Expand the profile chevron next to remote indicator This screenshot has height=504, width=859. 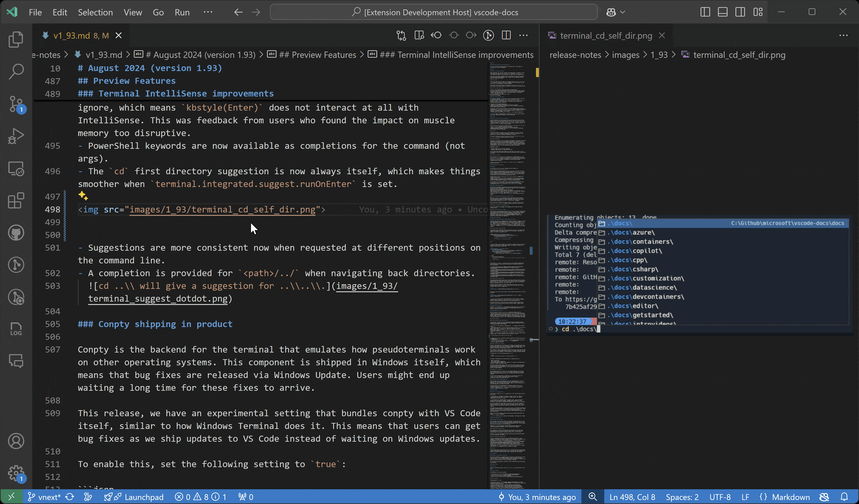coord(623,12)
